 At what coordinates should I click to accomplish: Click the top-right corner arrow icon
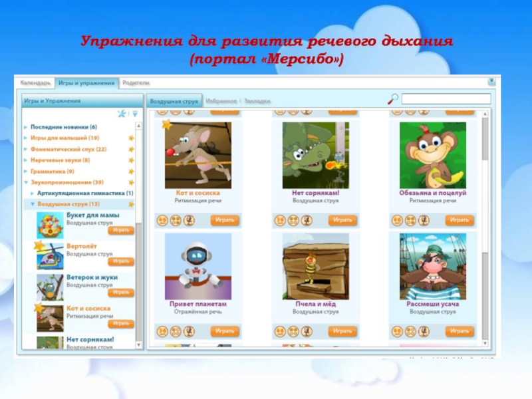point(491,82)
